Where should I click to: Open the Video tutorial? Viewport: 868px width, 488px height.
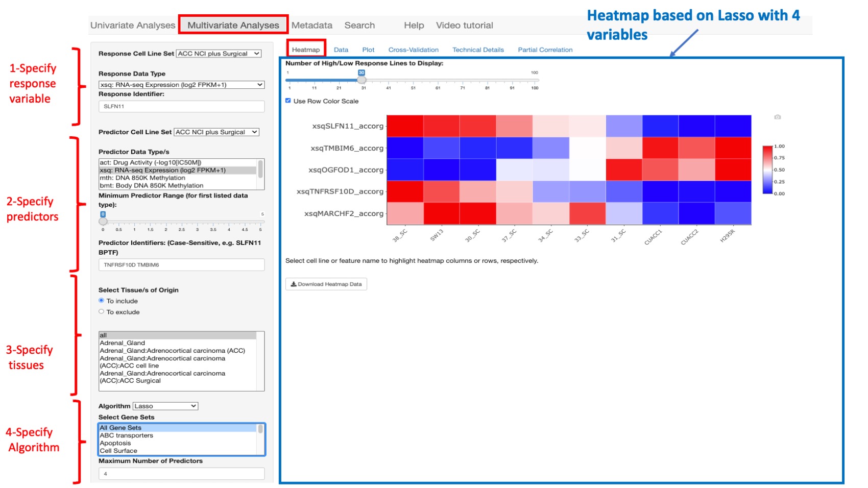coord(464,25)
